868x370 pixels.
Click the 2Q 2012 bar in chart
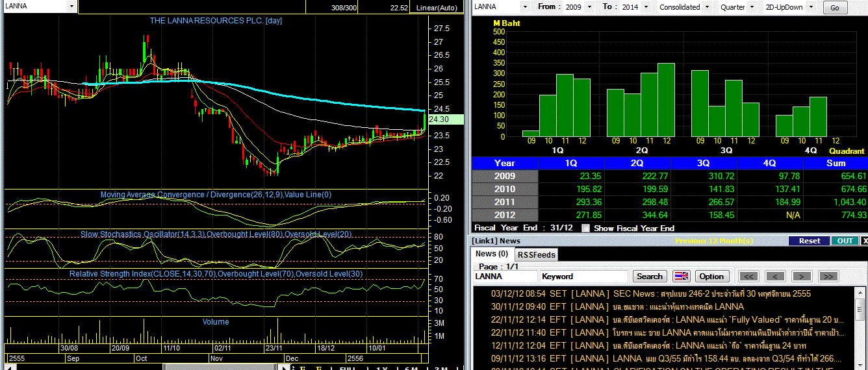tap(666, 100)
